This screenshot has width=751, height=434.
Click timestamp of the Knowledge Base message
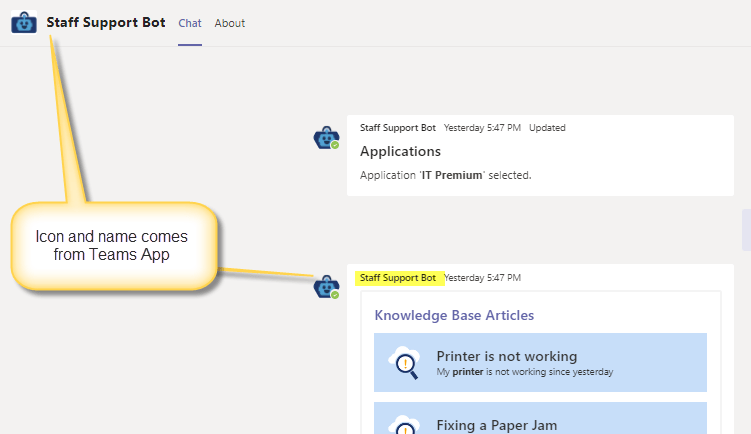482,278
